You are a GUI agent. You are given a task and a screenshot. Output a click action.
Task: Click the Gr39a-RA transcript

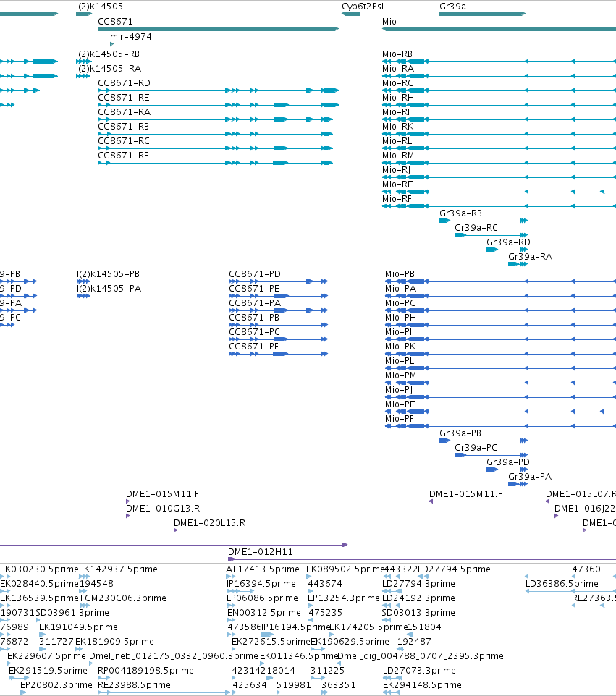(518, 264)
